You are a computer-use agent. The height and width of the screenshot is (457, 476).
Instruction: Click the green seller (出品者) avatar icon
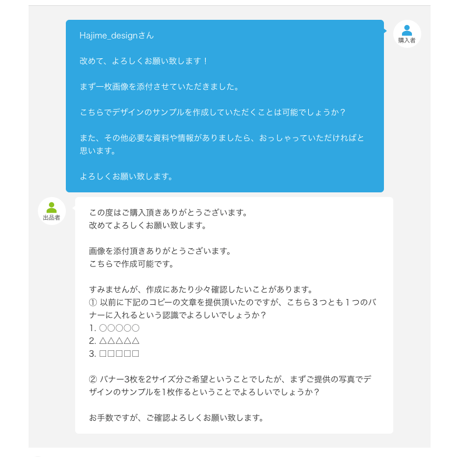[52, 208]
